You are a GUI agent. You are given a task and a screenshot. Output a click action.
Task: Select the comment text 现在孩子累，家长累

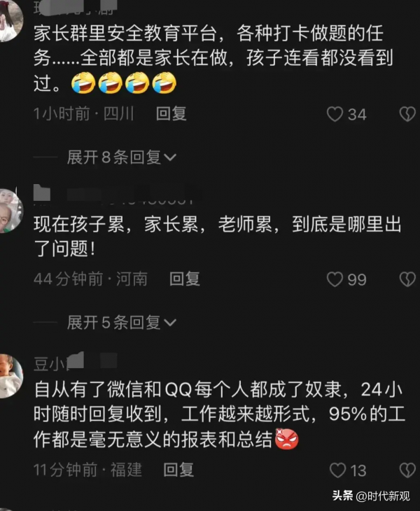click(x=217, y=237)
